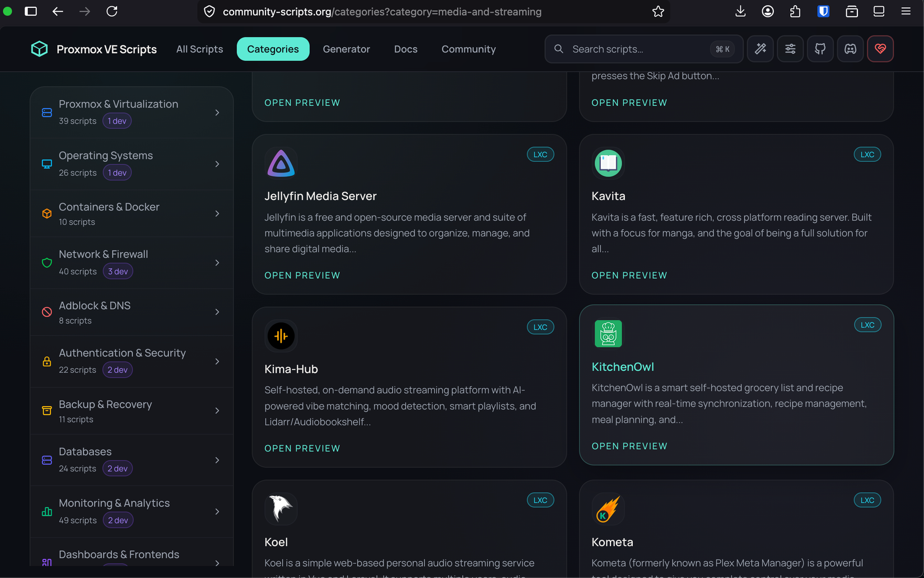Open the sliders settings icon

click(790, 49)
